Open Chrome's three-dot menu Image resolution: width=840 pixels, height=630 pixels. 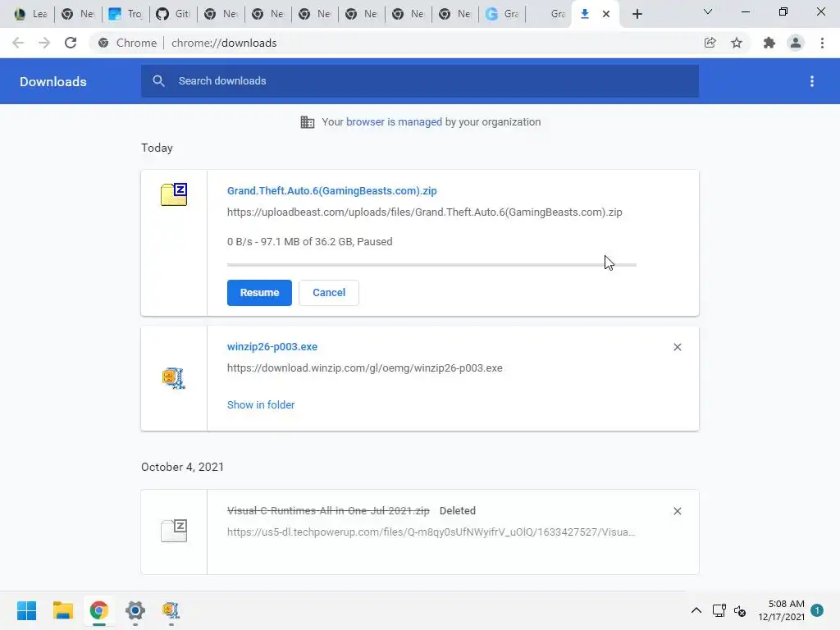click(x=822, y=43)
